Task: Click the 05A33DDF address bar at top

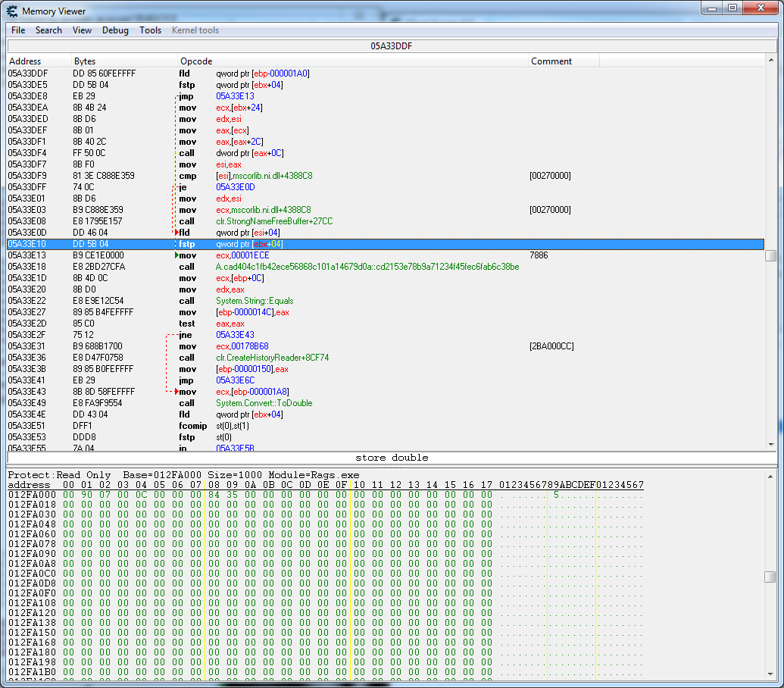Action: [391, 46]
